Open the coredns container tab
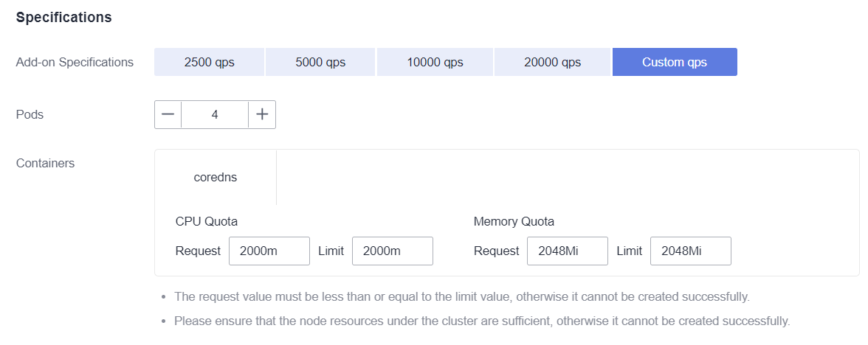Image resolution: width=868 pixels, height=345 pixels. pos(216,178)
